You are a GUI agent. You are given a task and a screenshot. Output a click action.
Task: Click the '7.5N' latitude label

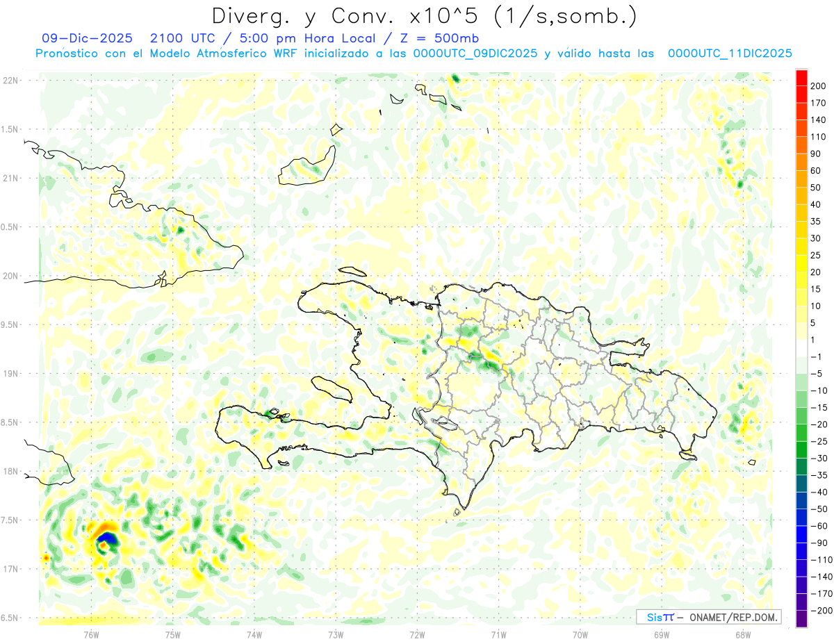[x=10, y=520]
